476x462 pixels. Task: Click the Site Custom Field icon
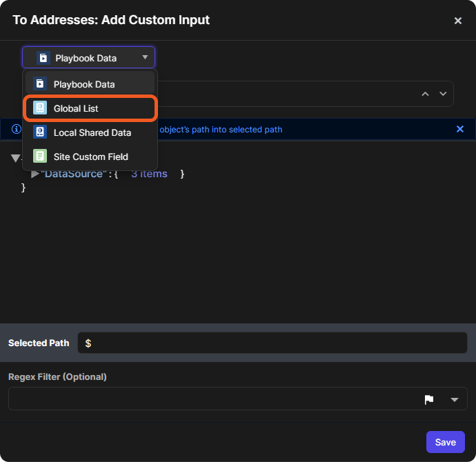click(40, 157)
